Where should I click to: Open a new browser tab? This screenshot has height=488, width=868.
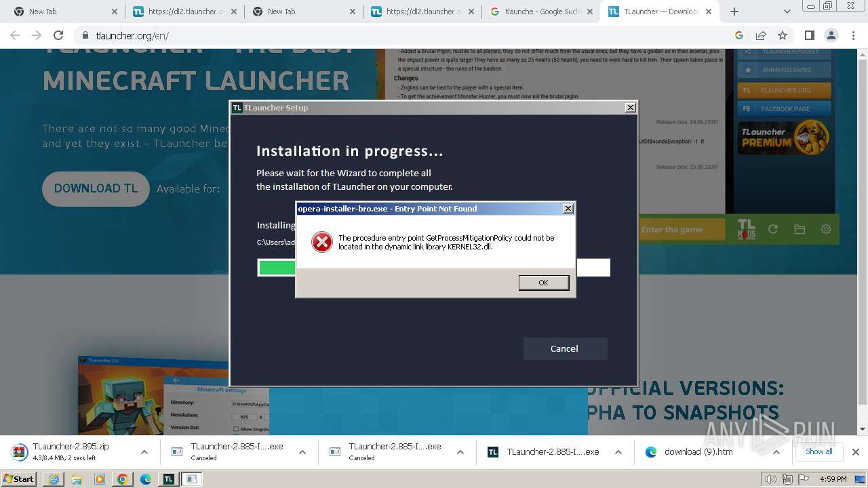734,12
